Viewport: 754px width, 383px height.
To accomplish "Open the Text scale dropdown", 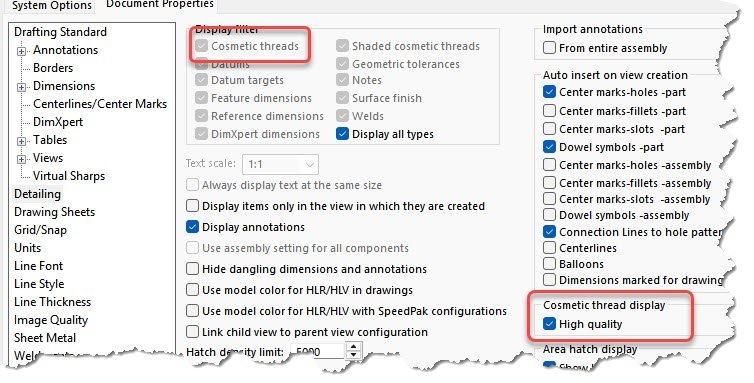I will point(280,165).
